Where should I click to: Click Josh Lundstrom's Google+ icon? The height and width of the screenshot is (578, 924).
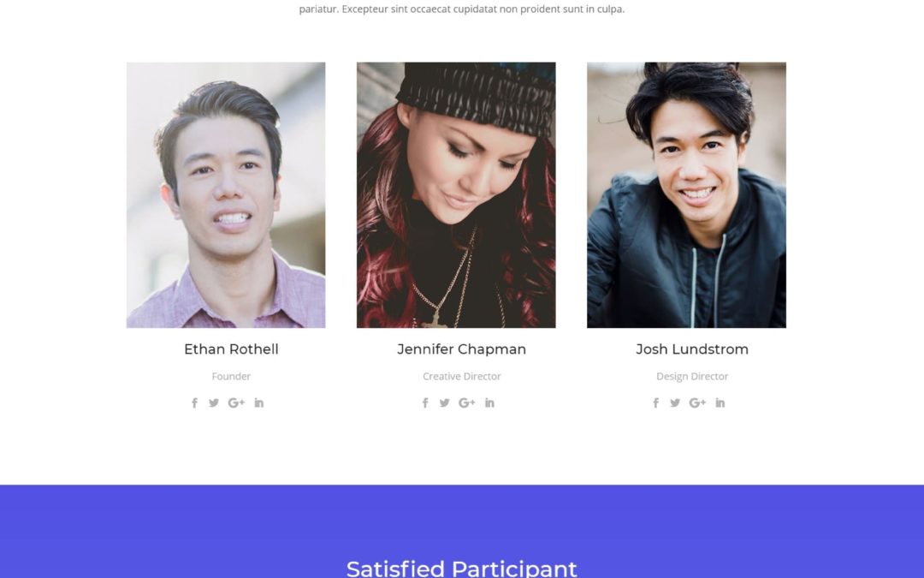tap(697, 403)
